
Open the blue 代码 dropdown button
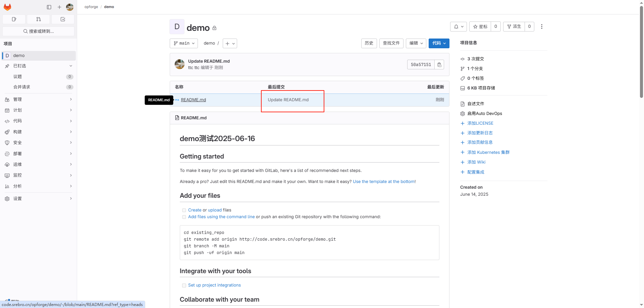pos(439,43)
